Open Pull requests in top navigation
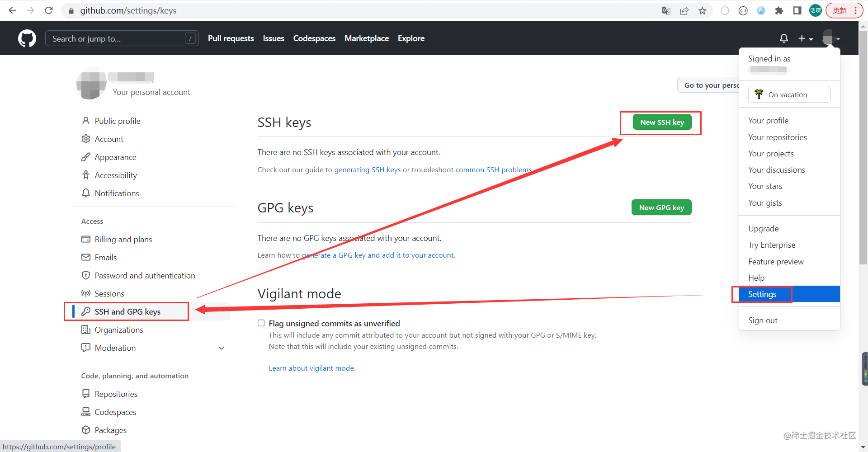This screenshot has width=868, height=452. (x=231, y=38)
